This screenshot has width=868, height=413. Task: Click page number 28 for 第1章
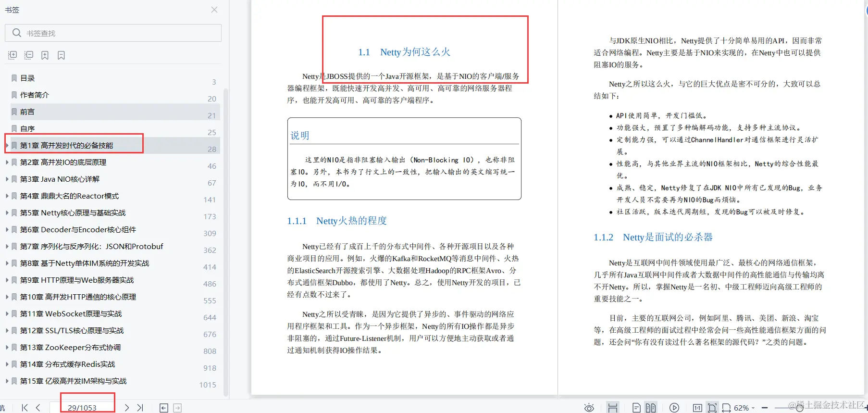pyautogui.click(x=212, y=149)
